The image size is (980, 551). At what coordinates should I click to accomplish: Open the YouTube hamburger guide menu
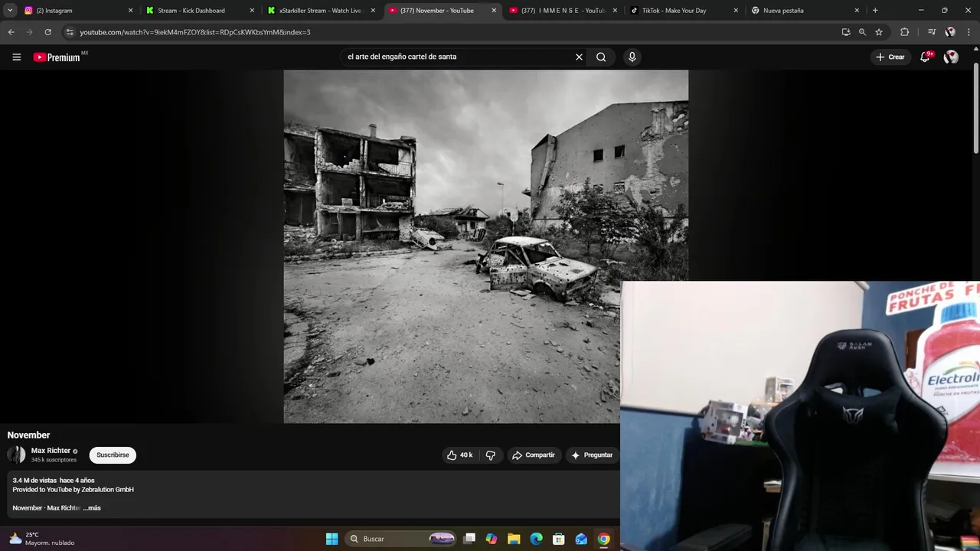[16, 57]
